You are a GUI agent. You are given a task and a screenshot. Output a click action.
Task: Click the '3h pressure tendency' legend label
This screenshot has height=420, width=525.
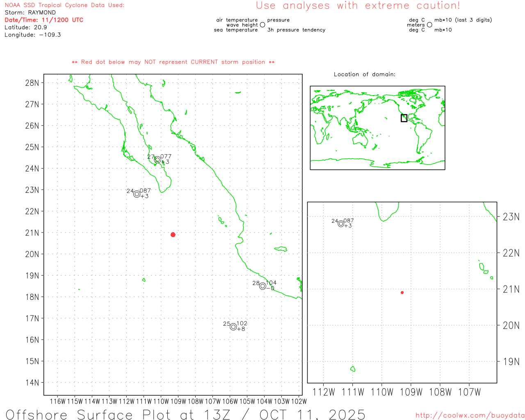296,30
